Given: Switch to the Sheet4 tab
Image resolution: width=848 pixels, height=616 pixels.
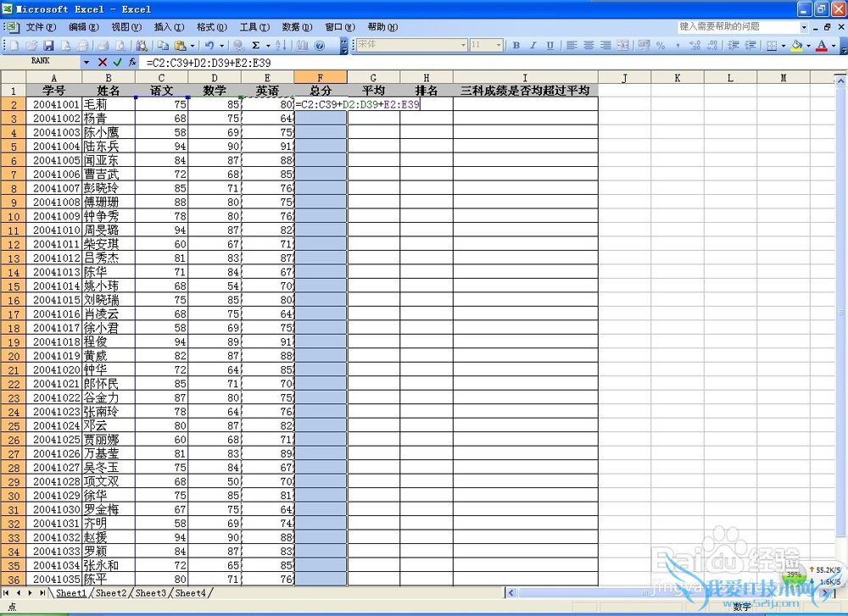Looking at the screenshot, I should point(190,593).
